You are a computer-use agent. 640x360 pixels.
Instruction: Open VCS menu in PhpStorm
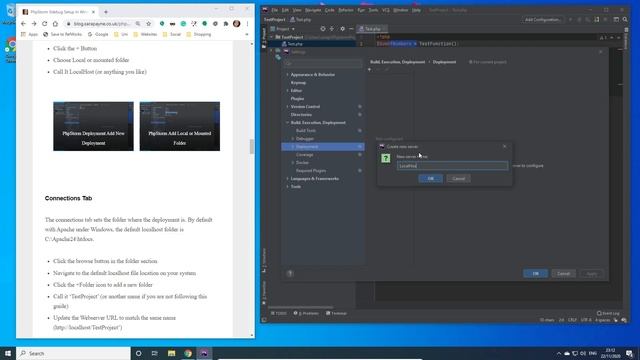coord(386,10)
